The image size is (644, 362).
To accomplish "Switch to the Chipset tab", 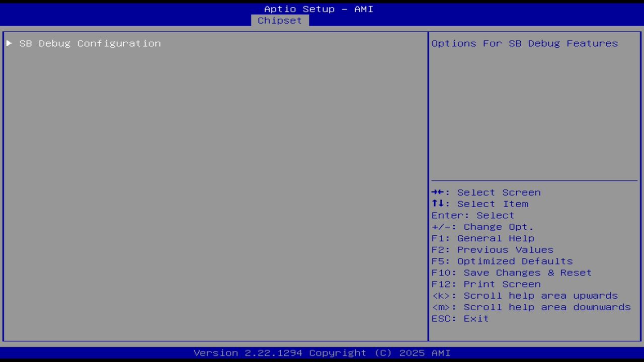I will tap(280, 20).
